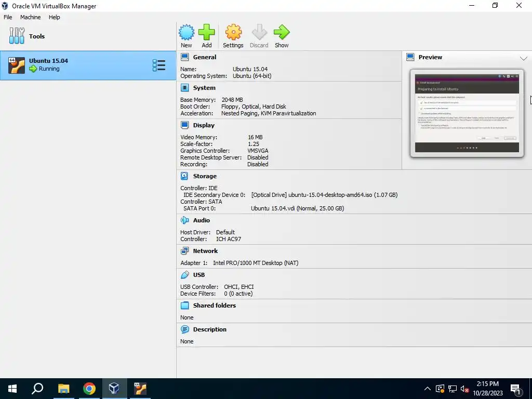Click the System section chip icon

click(184, 88)
